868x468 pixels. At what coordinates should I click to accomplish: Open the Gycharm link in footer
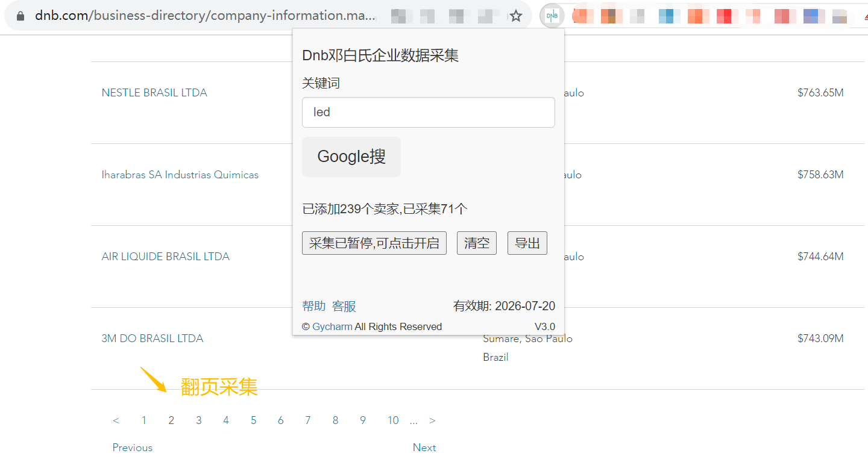[x=332, y=326]
